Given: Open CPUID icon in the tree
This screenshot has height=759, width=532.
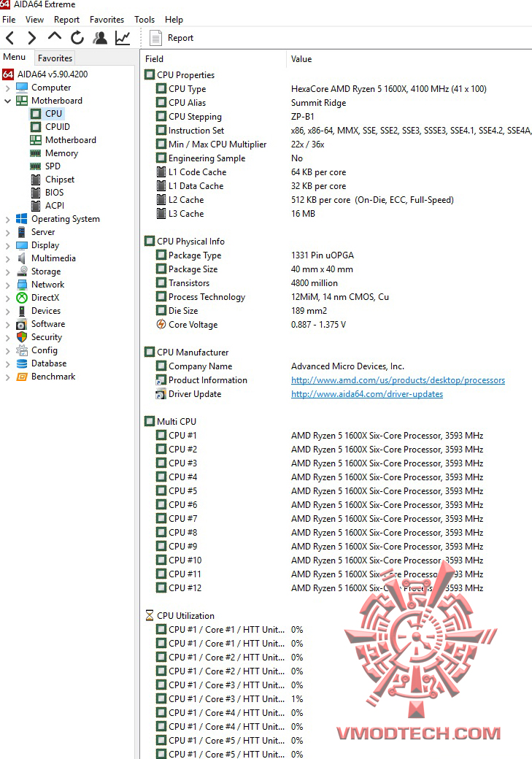Looking at the screenshot, I should 36,127.
